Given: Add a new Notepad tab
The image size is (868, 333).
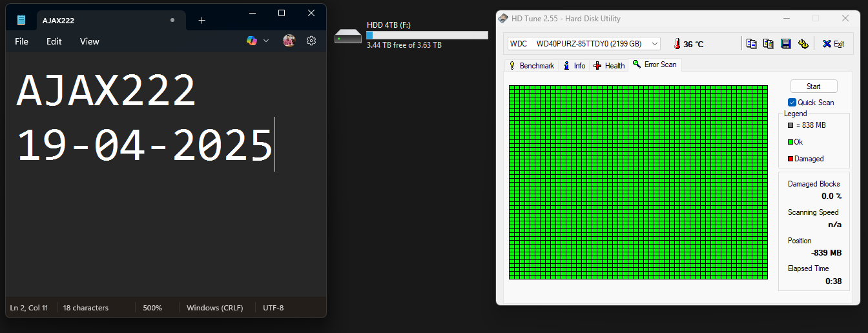Looking at the screenshot, I should coord(201,20).
